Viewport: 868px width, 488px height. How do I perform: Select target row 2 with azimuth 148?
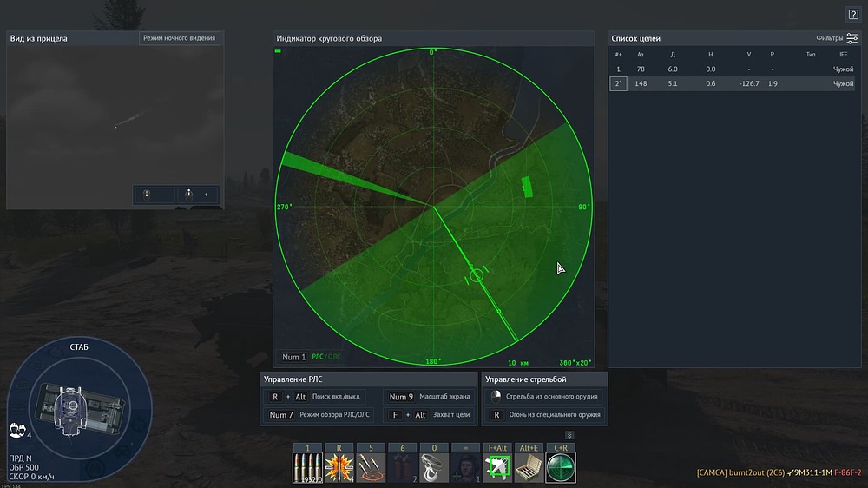pos(732,83)
